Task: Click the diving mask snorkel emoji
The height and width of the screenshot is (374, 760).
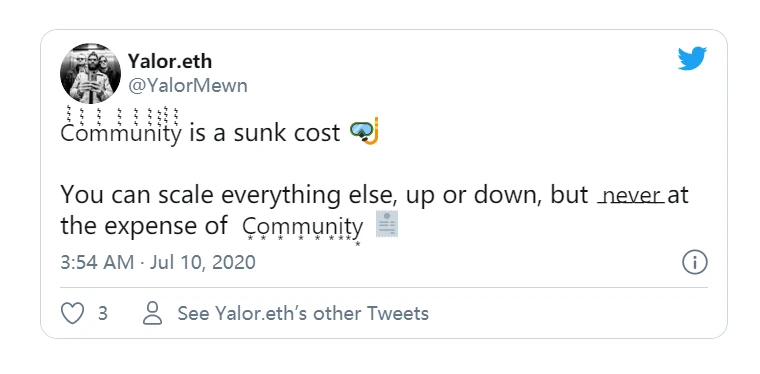Action: pos(364,131)
